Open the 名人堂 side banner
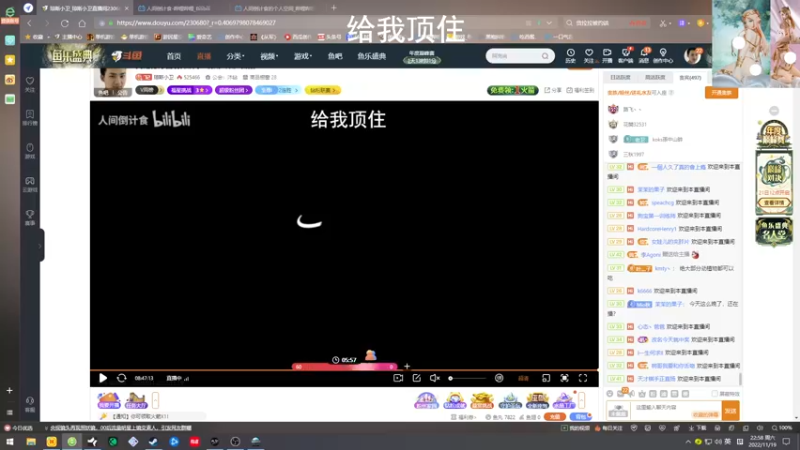Image resolution: width=800 pixels, height=450 pixels. tap(774, 232)
